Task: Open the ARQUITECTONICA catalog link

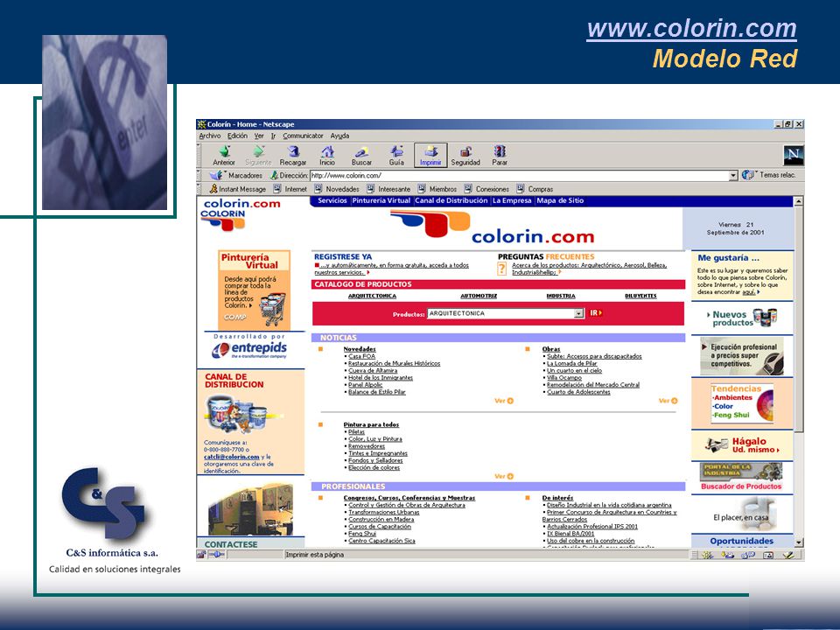Action: (373, 296)
